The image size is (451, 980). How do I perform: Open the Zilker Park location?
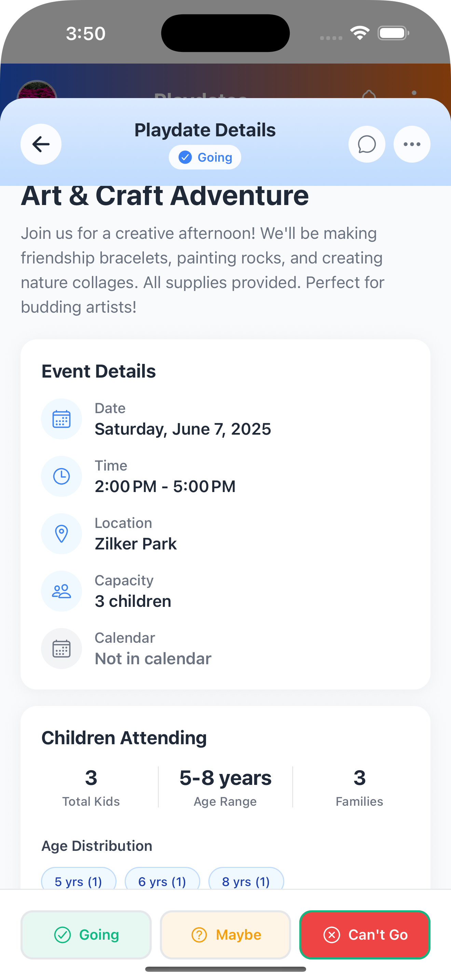pos(136,544)
